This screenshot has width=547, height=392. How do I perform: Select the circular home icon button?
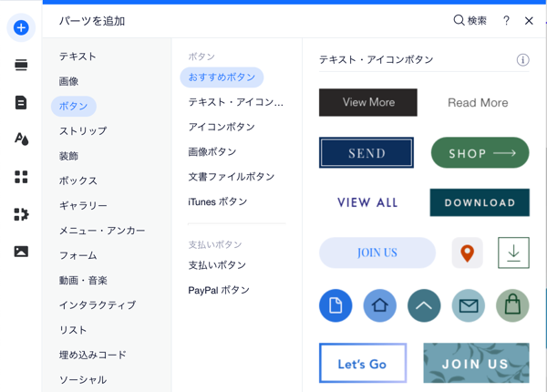(380, 305)
